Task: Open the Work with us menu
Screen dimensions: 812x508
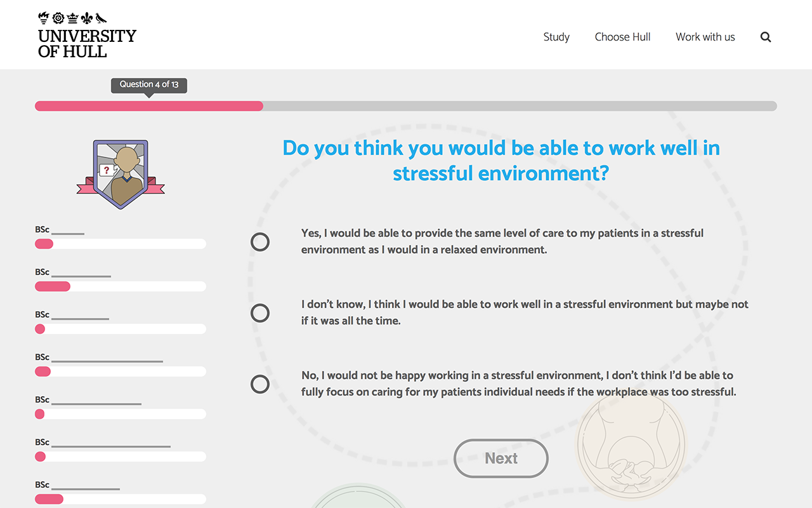Action: (705, 37)
